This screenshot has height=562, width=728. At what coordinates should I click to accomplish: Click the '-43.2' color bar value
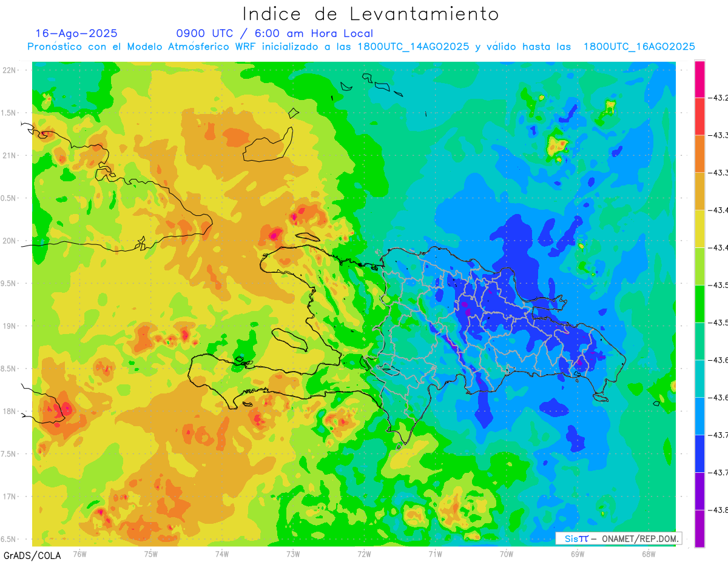[720, 98]
